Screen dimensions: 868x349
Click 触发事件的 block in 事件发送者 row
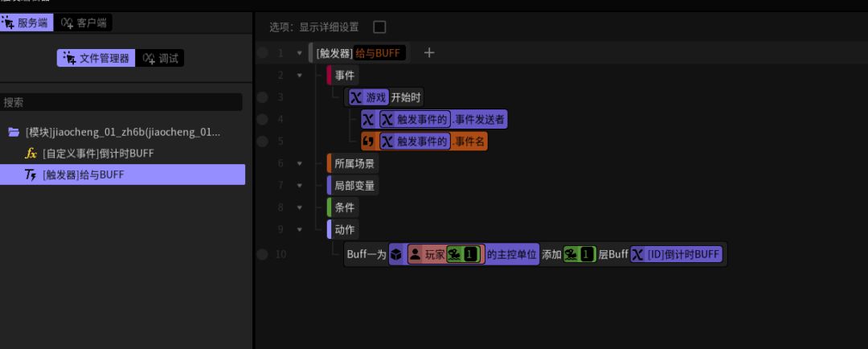pyautogui.click(x=414, y=119)
